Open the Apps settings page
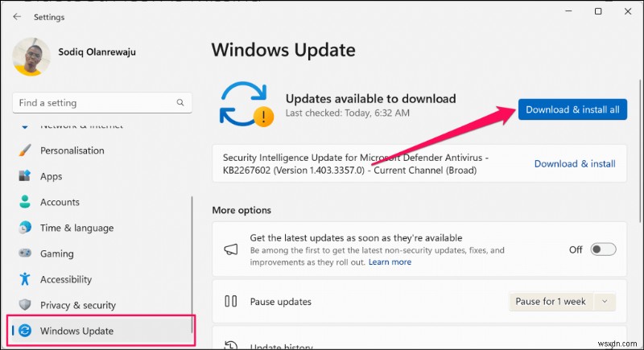The width and height of the screenshot is (644, 350). [x=52, y=176]
